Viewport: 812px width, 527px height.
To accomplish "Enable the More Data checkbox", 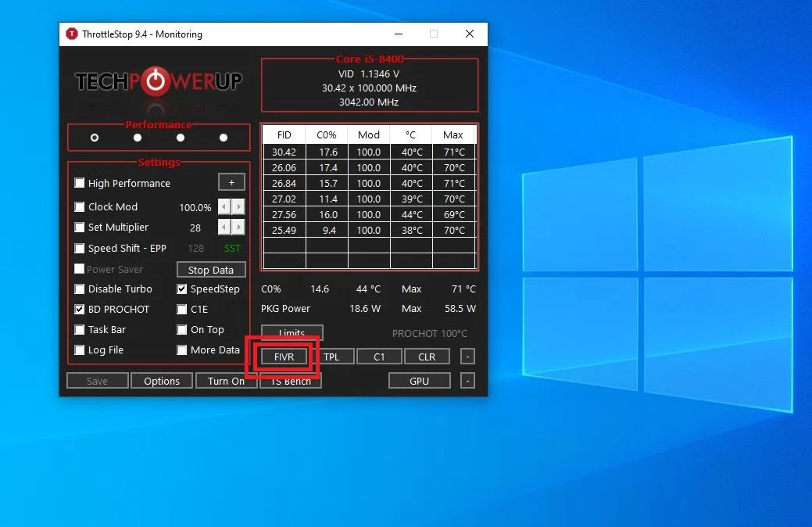I will coord(182,350).
